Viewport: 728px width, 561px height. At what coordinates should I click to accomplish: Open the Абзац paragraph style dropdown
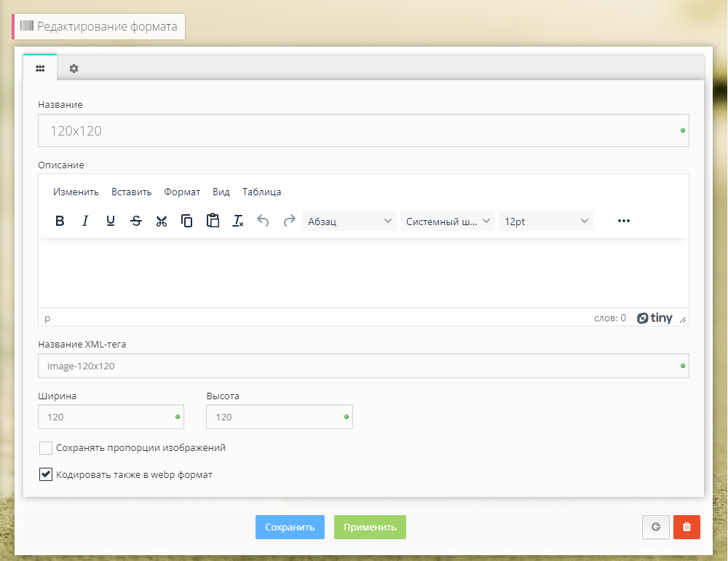(349, 221)
